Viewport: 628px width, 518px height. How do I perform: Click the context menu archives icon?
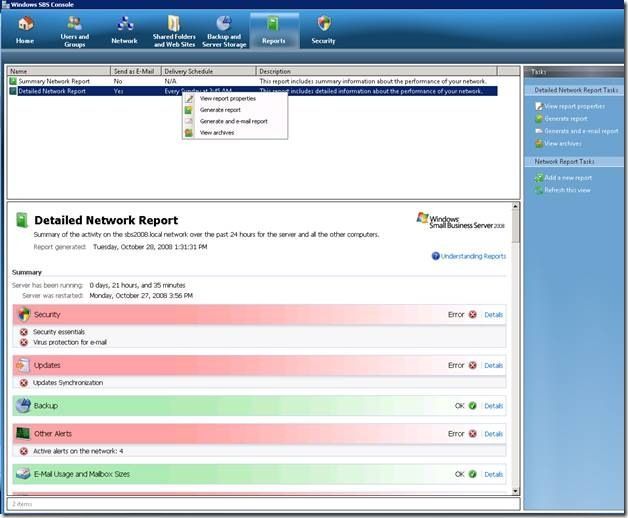(x=189, y=133)
